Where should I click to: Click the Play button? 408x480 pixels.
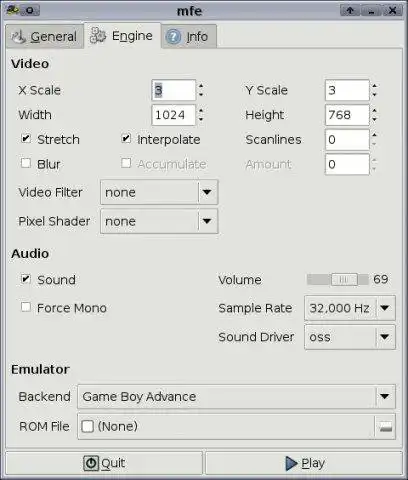pyautogui.click(x=304, y=463)
